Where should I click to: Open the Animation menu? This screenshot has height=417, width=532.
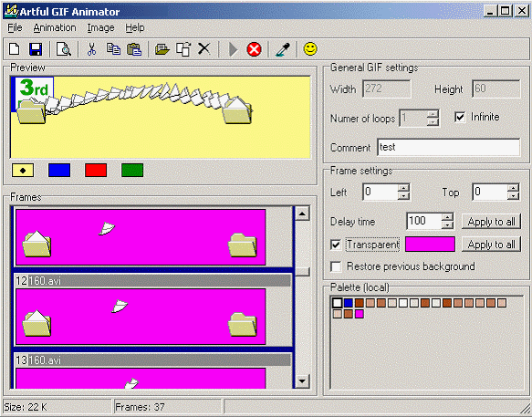[55, 27]
